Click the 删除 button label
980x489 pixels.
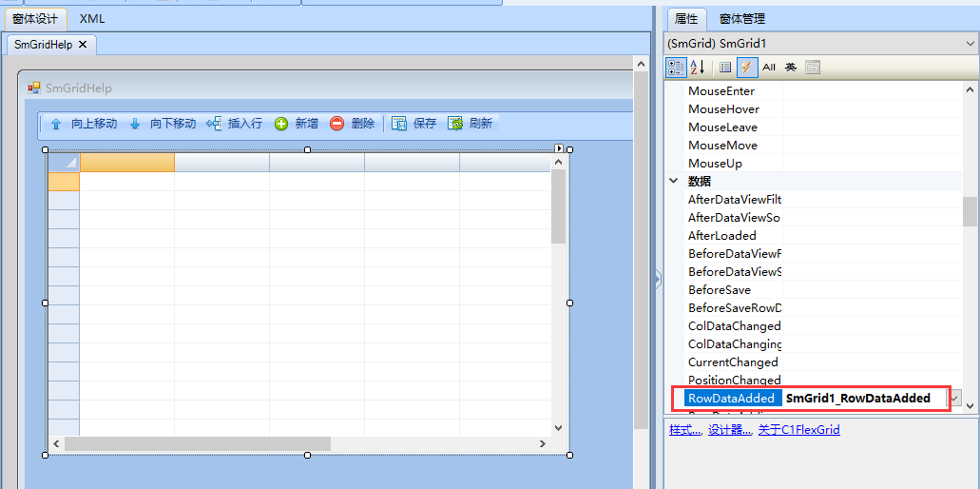pyautogui.click(x=363, y=124)
